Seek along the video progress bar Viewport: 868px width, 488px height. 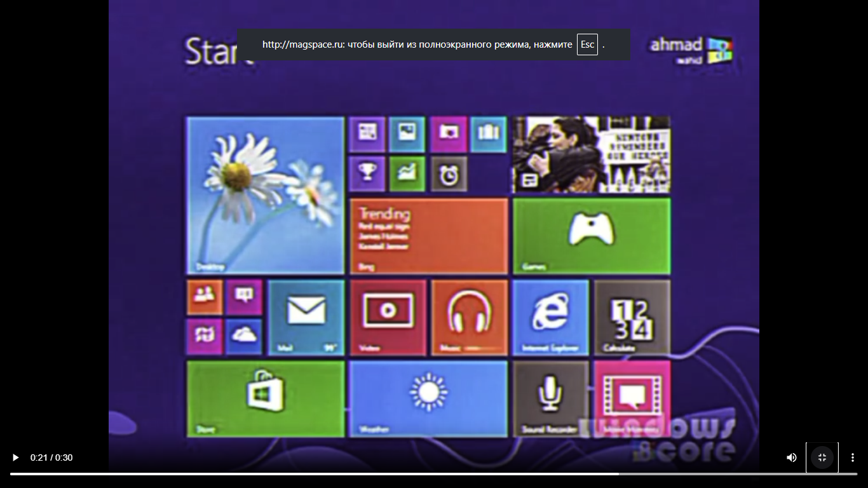coord(433,474)
